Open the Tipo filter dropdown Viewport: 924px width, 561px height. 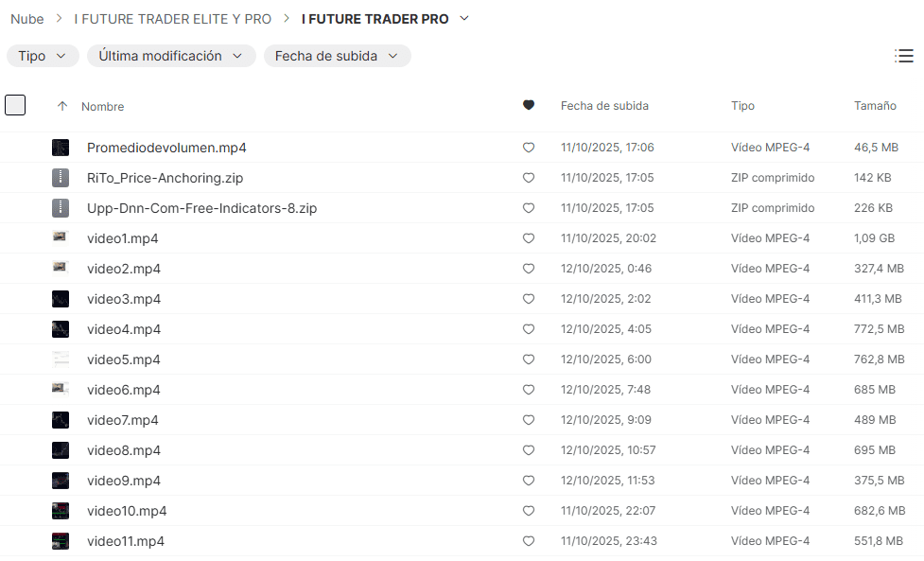(43, 56)
